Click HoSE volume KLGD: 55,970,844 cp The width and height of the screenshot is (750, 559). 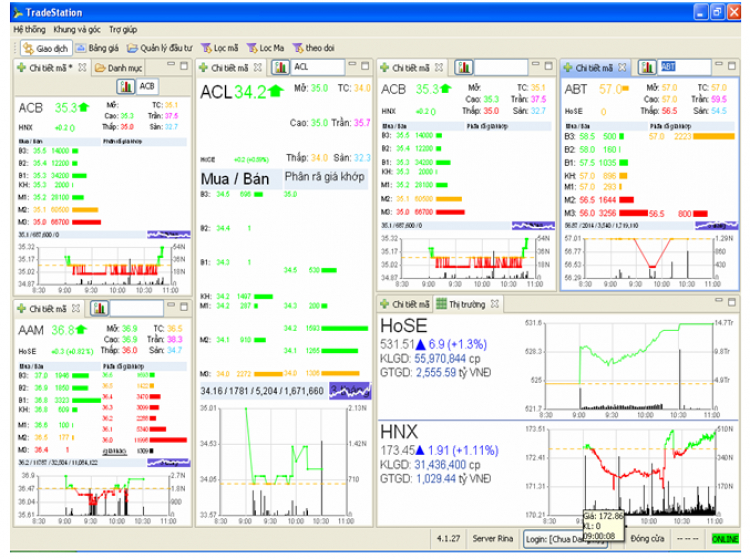[430, 359]
